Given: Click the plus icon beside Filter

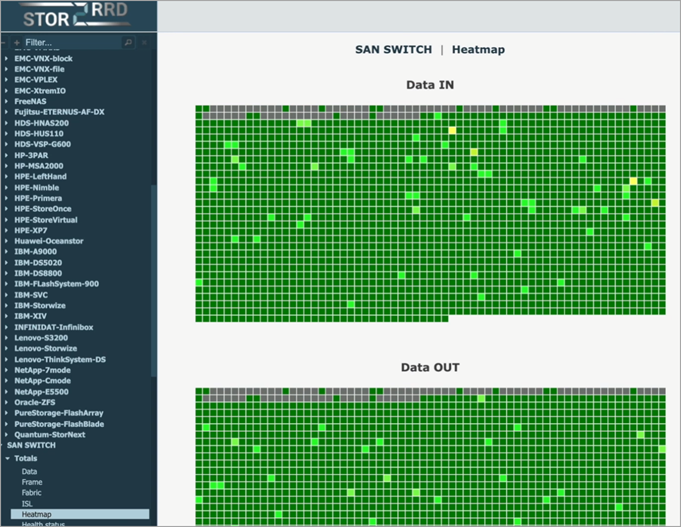Looking at the screenshot, I should tap(17, 43).
